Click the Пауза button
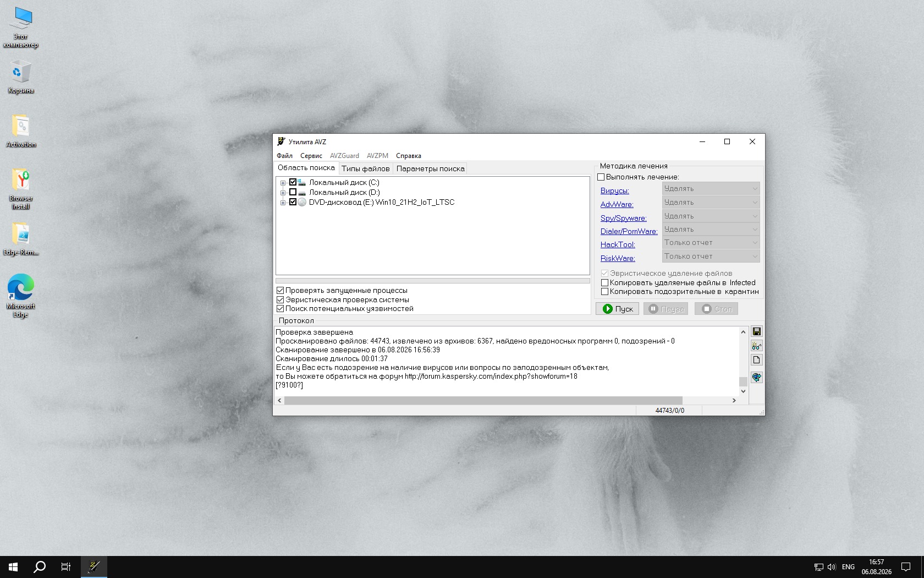 click(x=665, y=309)
